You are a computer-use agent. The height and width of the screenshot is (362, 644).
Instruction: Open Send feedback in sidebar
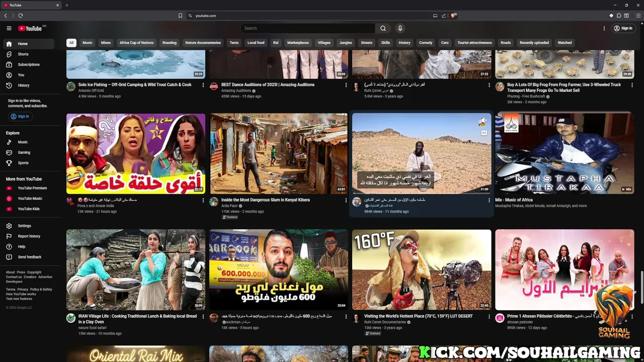point(29,257)
